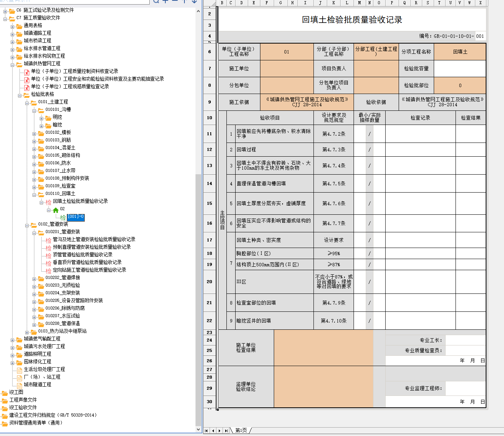Viewport: 504px width, 436px height.
Task: Click the 专业监理工程师 signature field
Action: click(465, 388)
